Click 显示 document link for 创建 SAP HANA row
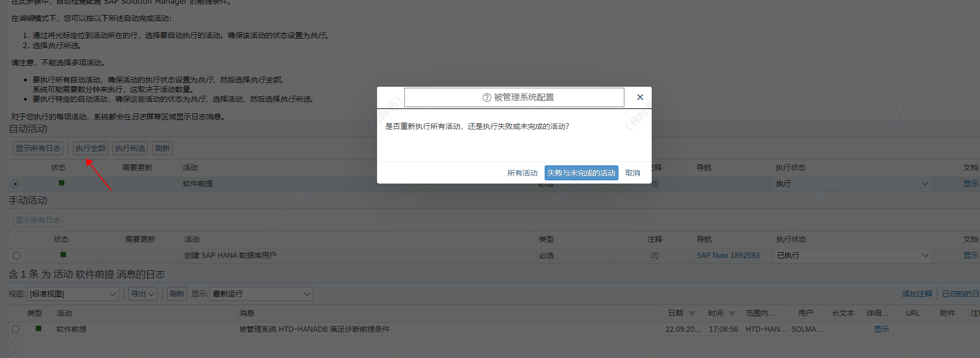The width and height of the screenshot is (980, 358). click(x=971, y=255)
